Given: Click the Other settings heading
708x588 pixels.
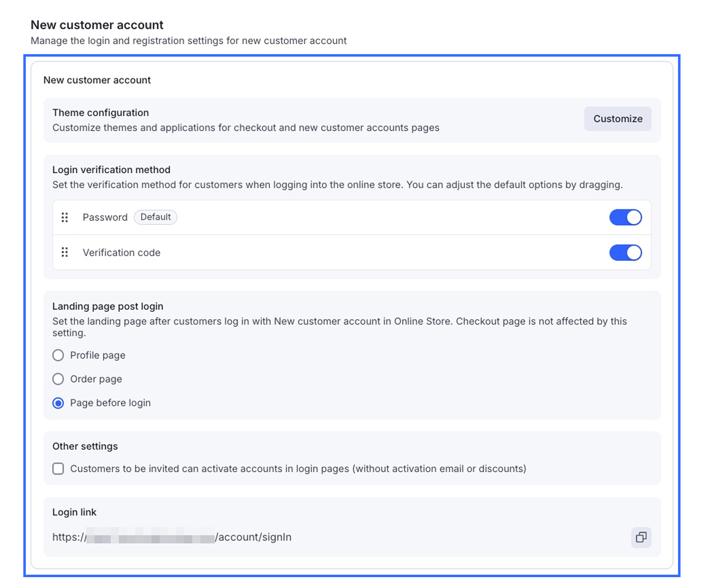Looking at the screenshot, I should [x=85, y=446].
